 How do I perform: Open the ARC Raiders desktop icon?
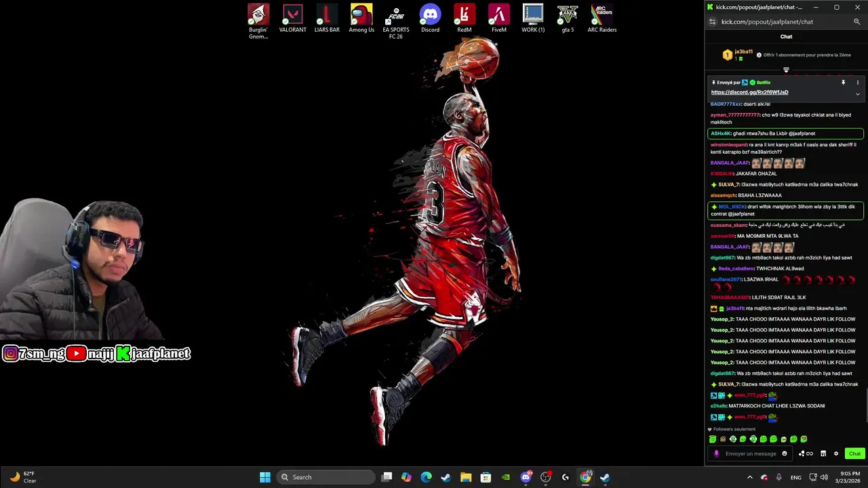click(x=601, y=19)
